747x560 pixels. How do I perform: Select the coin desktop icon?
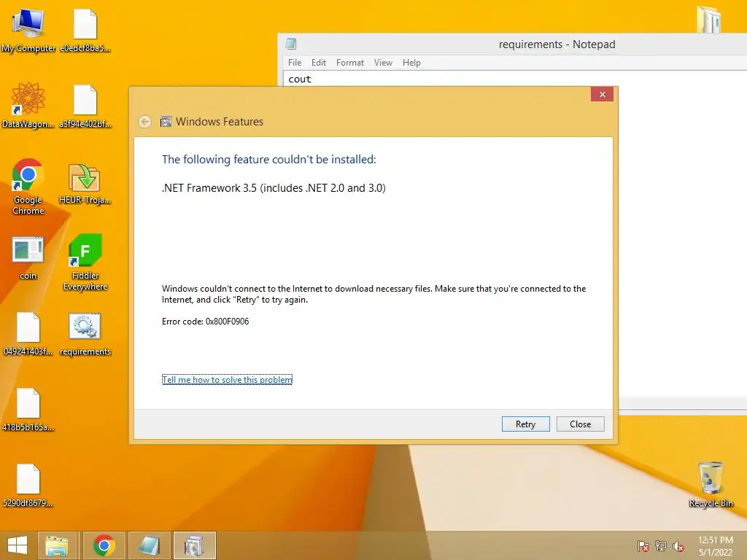click(x=28, y=258)
